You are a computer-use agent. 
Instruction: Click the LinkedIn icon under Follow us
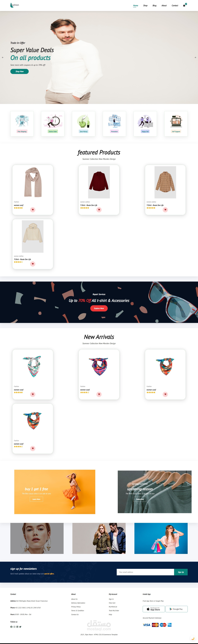(x=17, y=627)
